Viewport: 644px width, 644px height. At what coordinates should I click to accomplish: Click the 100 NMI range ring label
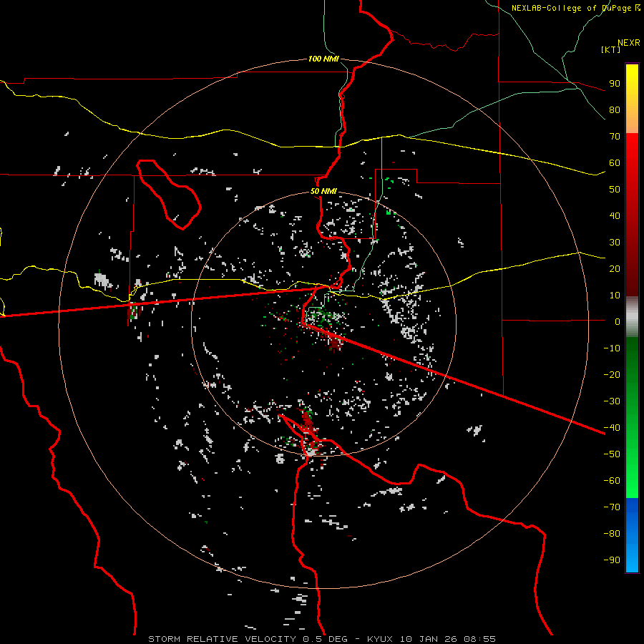tap(323, 59)
